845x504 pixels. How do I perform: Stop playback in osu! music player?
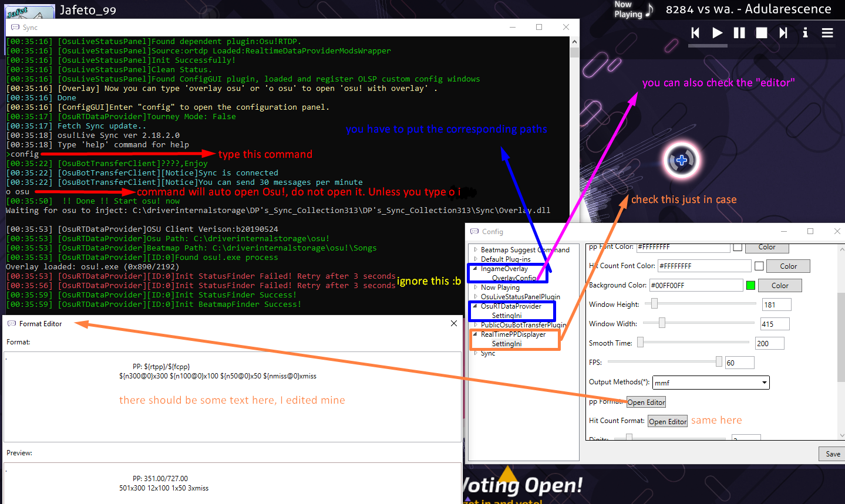click(x=762, y=33)
